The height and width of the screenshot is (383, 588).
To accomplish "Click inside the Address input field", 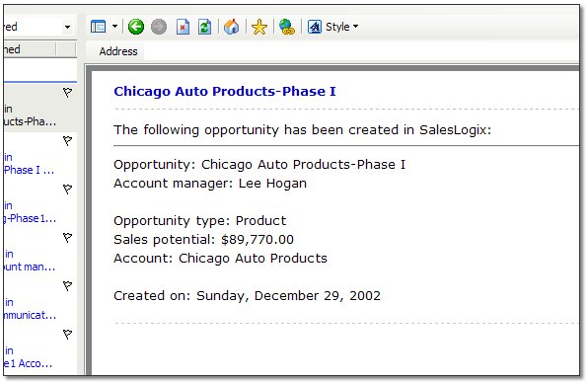I will (x=361, y=51).
